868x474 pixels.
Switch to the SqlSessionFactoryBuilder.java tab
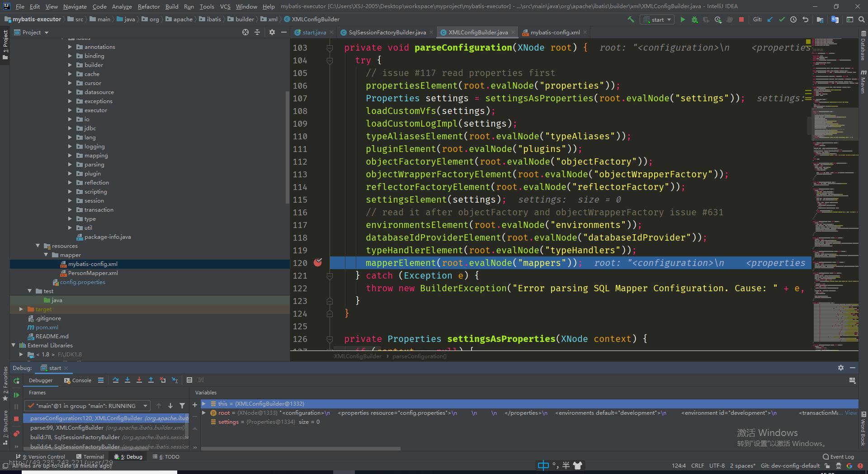(x=387, y=32)
